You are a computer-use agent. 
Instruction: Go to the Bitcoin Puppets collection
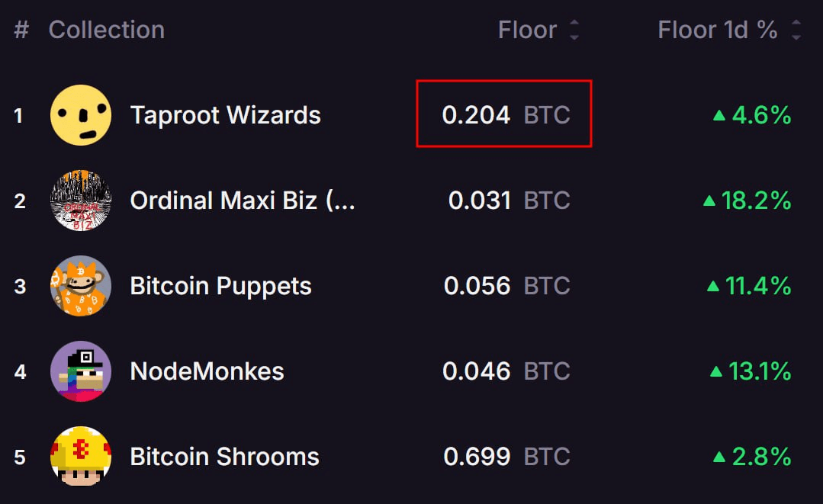coord(221,286)
